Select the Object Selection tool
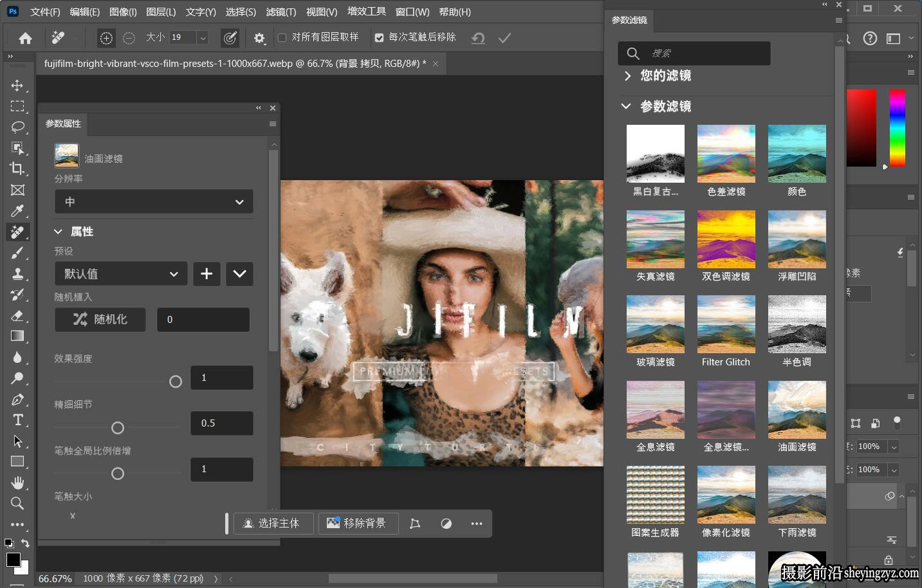922x588 pixels. 17,148
